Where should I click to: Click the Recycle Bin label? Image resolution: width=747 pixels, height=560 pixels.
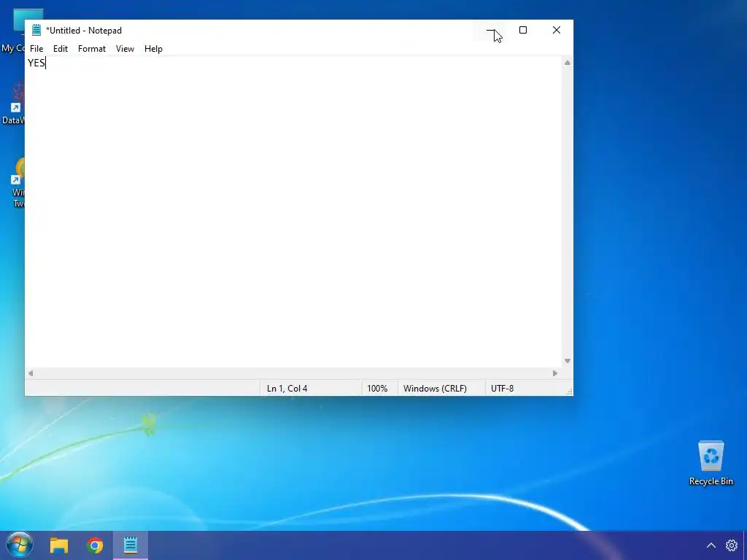pos(711,481)
